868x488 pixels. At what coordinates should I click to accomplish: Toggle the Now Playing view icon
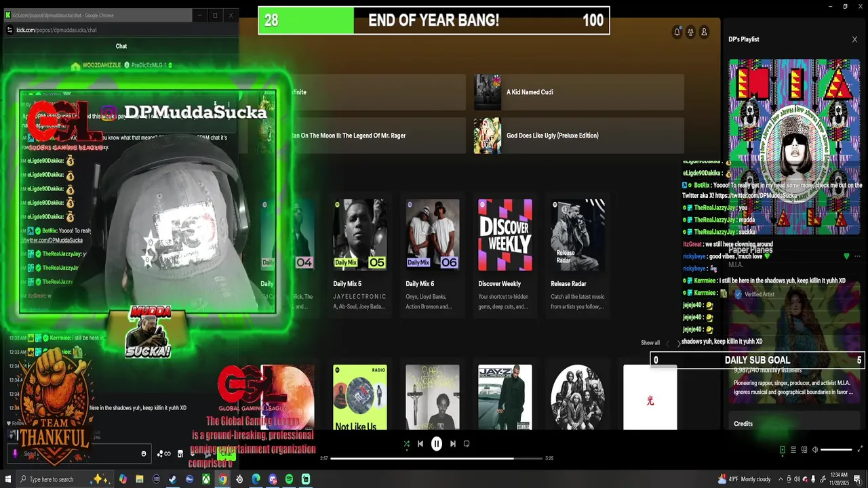(783, 449)
